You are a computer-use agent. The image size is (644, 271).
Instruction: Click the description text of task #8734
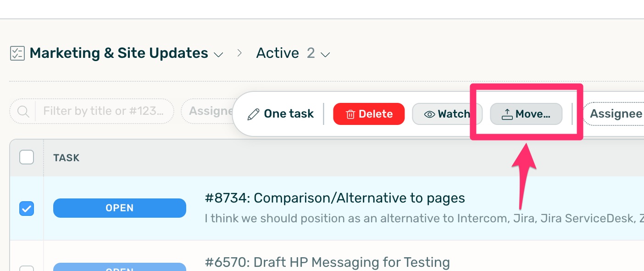tap(424, 218)
